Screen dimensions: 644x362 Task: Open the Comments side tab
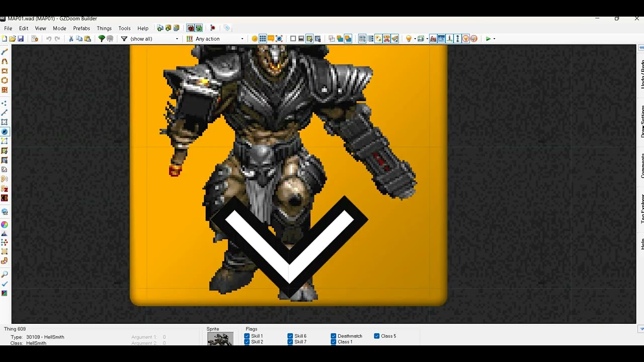point(641,165)
